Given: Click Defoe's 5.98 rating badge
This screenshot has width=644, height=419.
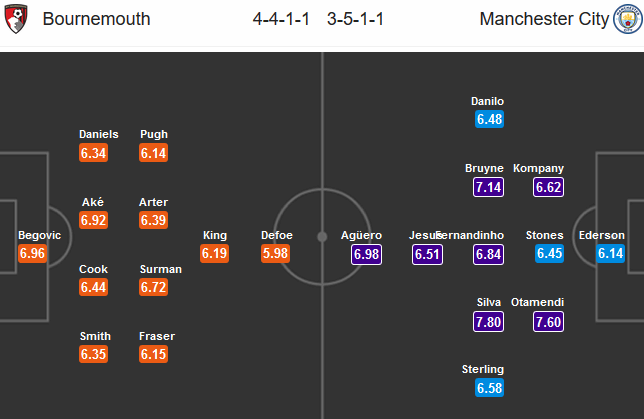Looking at the screenshot, I should (275, 253).
